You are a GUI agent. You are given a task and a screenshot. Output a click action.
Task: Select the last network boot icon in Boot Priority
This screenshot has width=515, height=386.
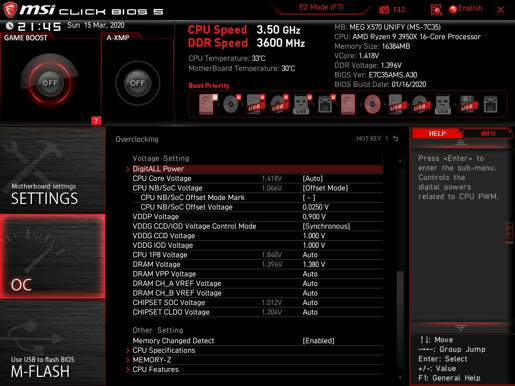point(490,104)
